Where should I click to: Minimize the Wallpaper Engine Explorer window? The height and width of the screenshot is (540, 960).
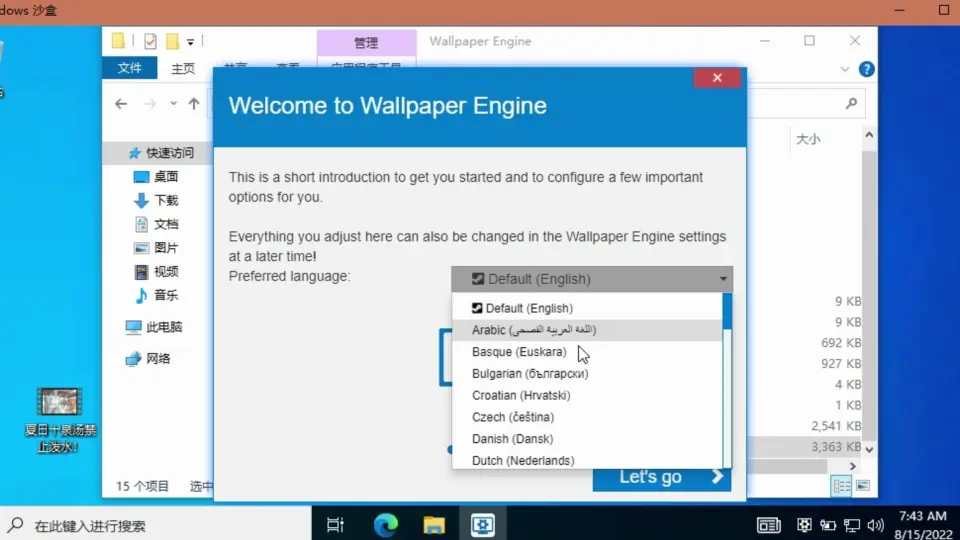pos(765,41)
